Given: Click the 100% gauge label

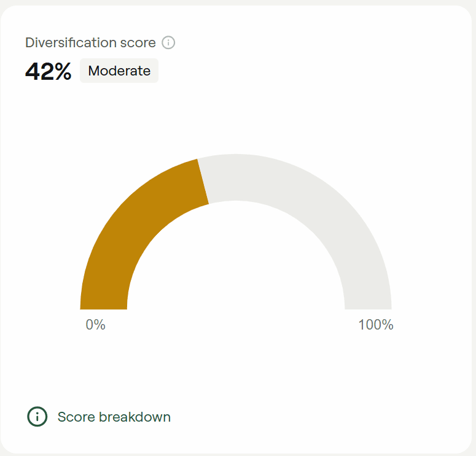Looking at the screenshot, I should (376, 325).
